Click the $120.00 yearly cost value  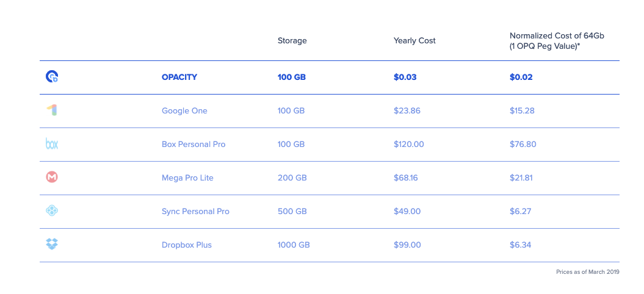click(408, 145)
